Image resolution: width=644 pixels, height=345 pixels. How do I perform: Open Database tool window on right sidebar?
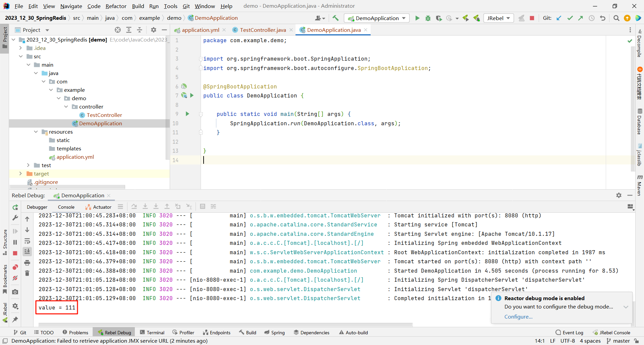(x=639, y=121)
